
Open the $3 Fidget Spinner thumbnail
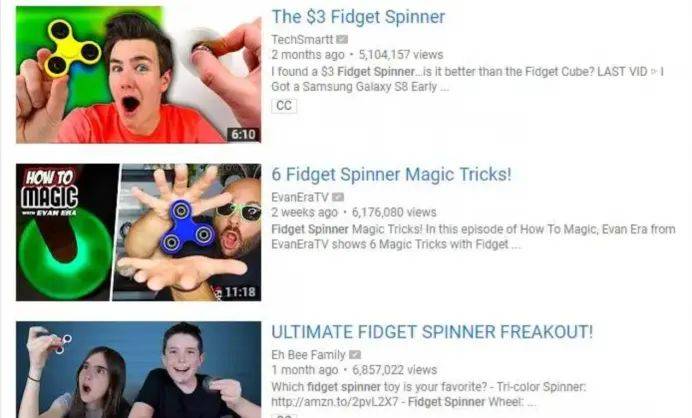pyautogui.click(x=138, y=75)
